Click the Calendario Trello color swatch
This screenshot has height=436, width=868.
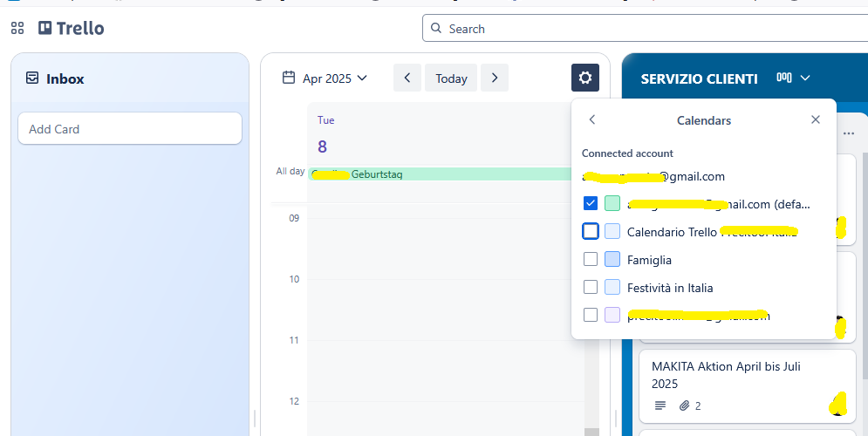pos(612,231)
